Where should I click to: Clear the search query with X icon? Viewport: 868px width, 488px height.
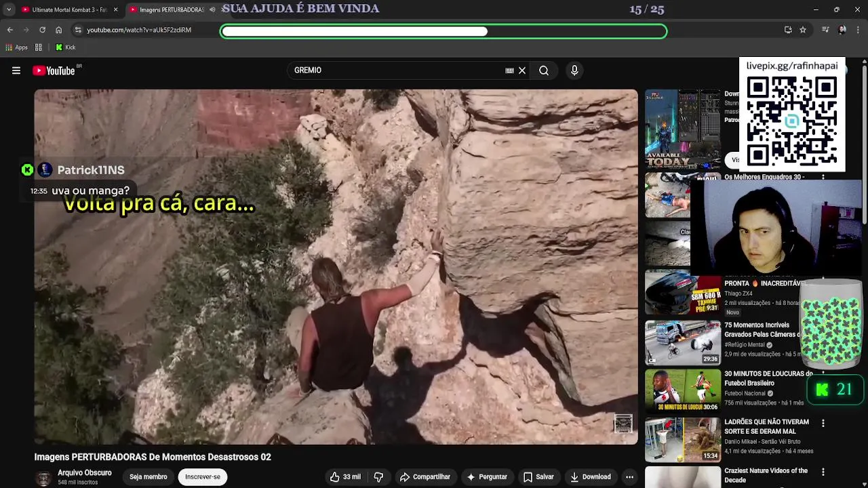pyautogui.click(x=522, y=70)
